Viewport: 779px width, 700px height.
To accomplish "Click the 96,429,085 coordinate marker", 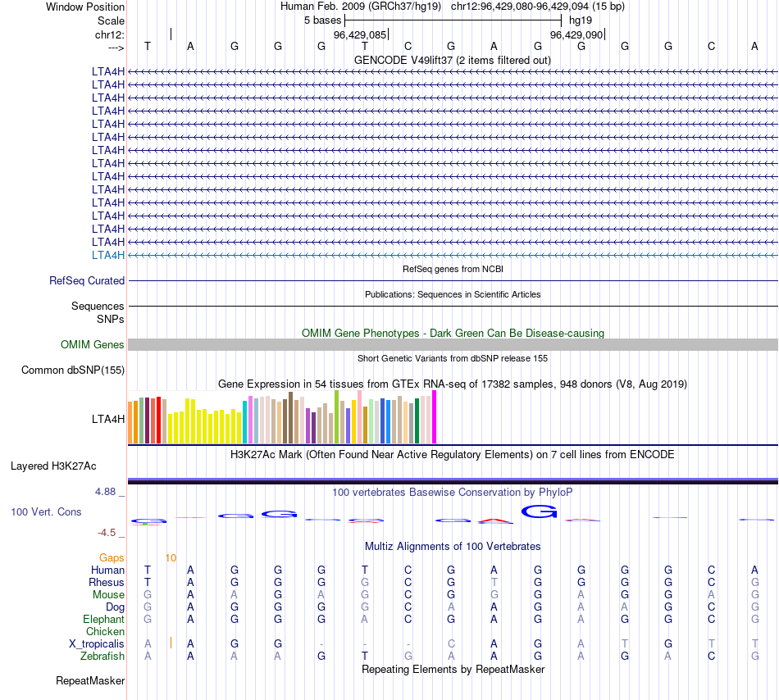I will [x=360, y=34].
